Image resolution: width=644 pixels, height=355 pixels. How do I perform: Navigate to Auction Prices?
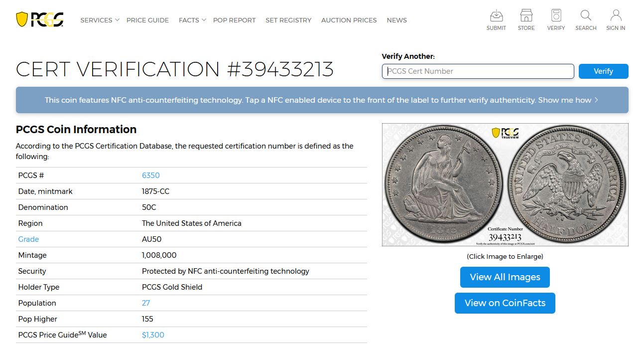349,20
